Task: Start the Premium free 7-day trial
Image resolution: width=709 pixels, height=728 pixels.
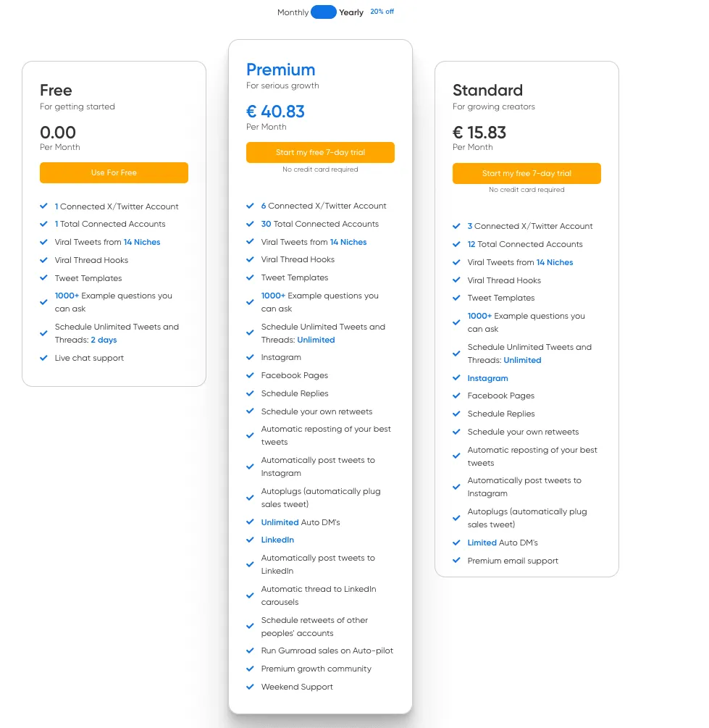Action: (x=320, y=152)
